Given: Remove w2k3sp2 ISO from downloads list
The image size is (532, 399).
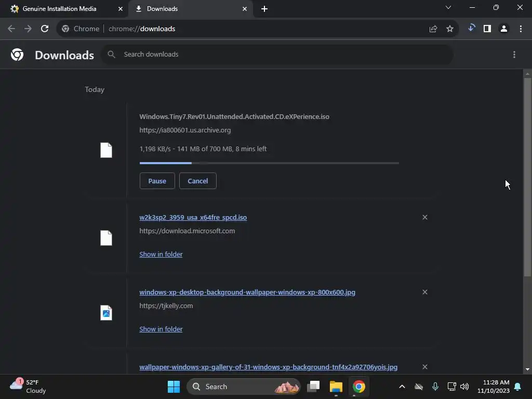Looking at the screenshot, I should [425, 217].
